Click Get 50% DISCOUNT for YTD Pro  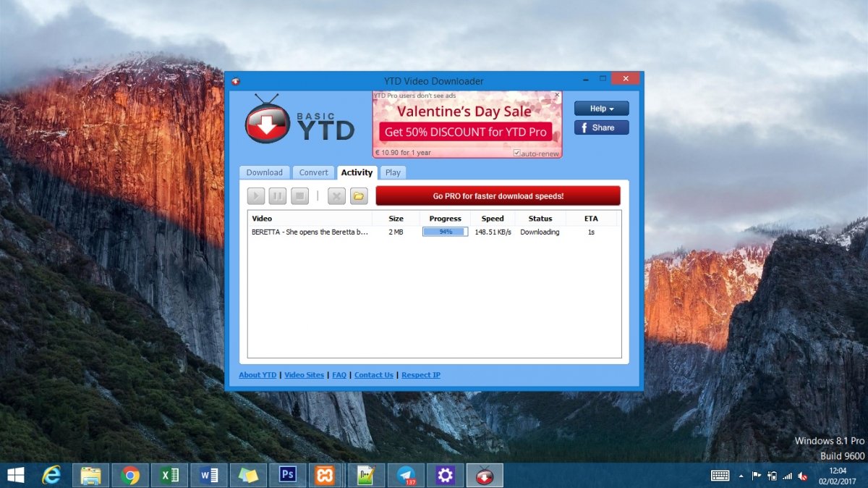465,132
